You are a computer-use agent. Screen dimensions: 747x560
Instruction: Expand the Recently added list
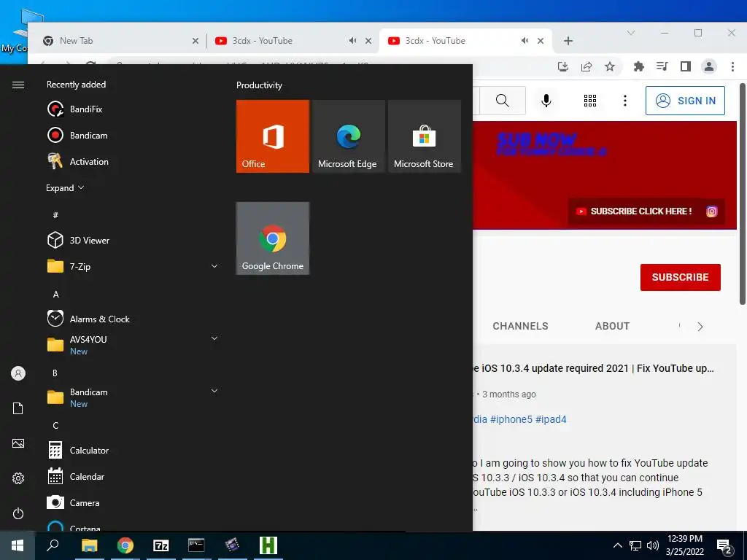65,187
